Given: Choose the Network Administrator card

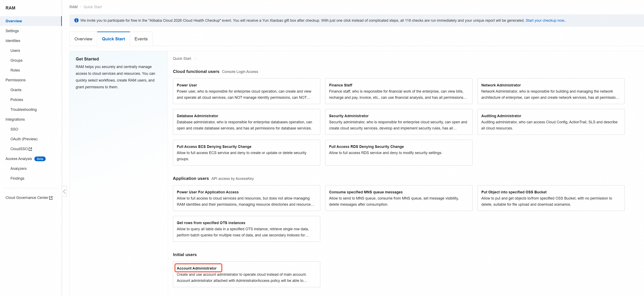Looking at the screenshot, I should point(551,91).
